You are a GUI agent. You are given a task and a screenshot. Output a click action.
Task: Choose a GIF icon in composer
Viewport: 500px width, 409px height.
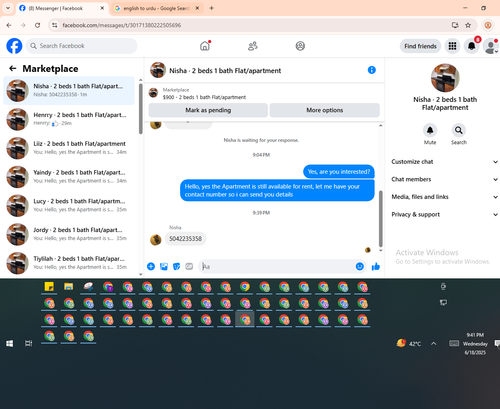(189, 266)
